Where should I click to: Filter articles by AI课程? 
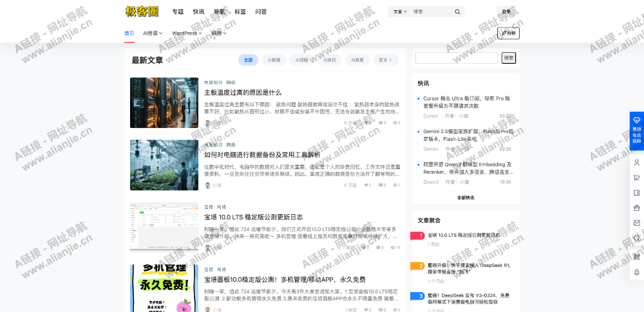[301, 60]
